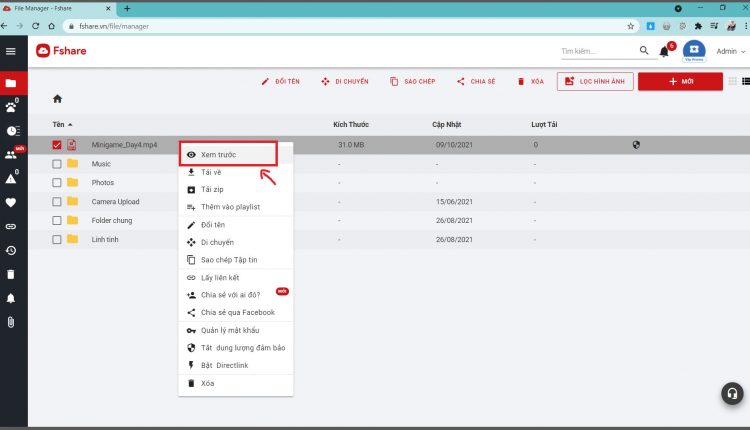750x430 pixels.
Task: Open the paperclip attachment icon in sidebar
Action: (x=11, y=322)
